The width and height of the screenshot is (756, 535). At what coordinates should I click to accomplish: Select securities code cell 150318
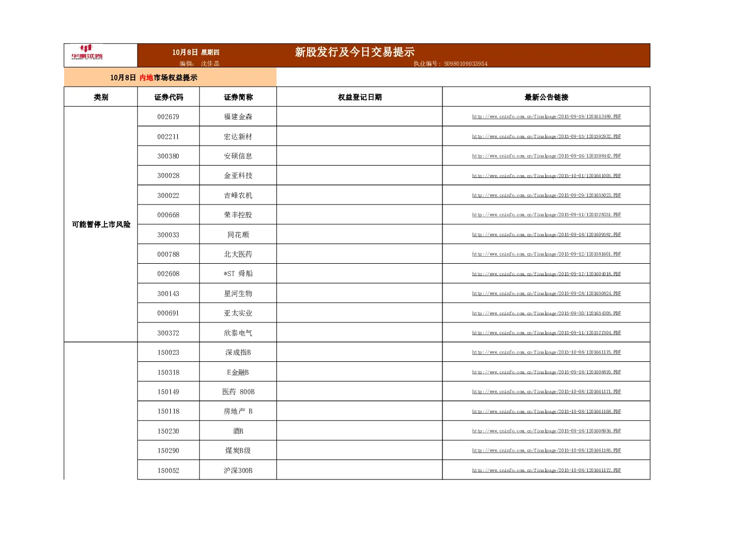tap(169, 372)
